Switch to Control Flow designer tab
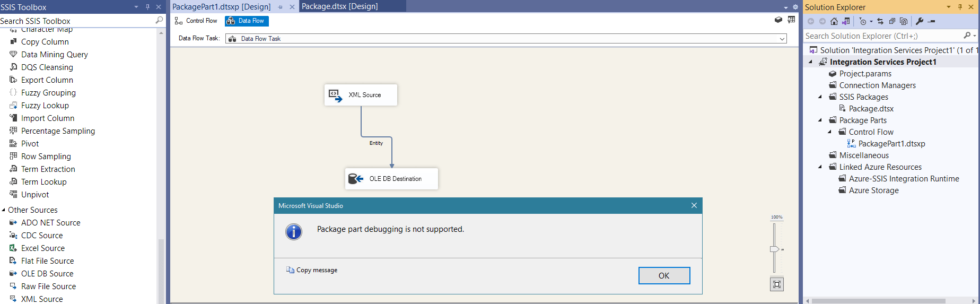980x304 pixels. [196, 21]
